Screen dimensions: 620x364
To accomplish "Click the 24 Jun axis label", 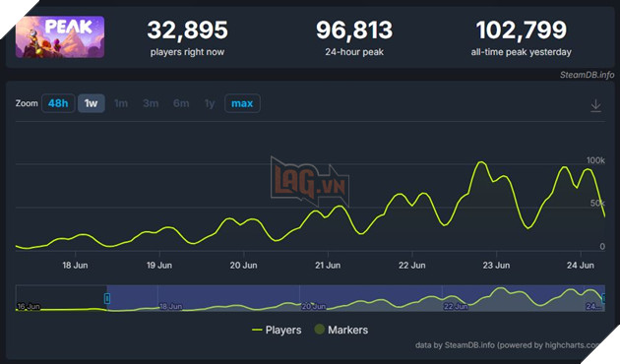I will point(581,266).
